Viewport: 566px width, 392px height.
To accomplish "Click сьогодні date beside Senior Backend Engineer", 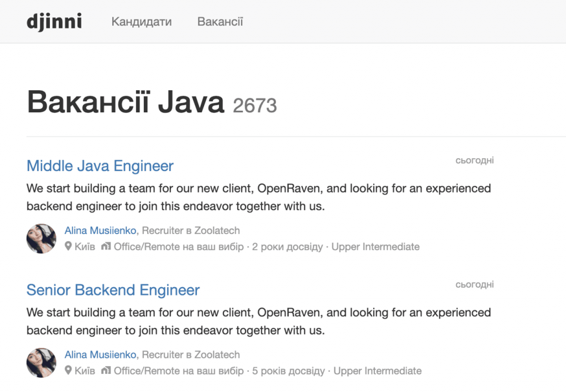I will pyautogui.click(x=474, y=284).
